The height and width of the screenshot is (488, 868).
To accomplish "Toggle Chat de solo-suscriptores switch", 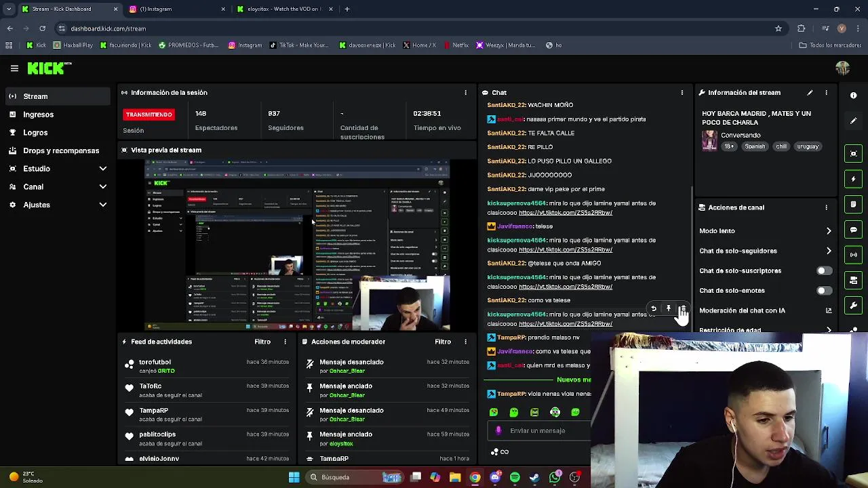I will 824,270.
